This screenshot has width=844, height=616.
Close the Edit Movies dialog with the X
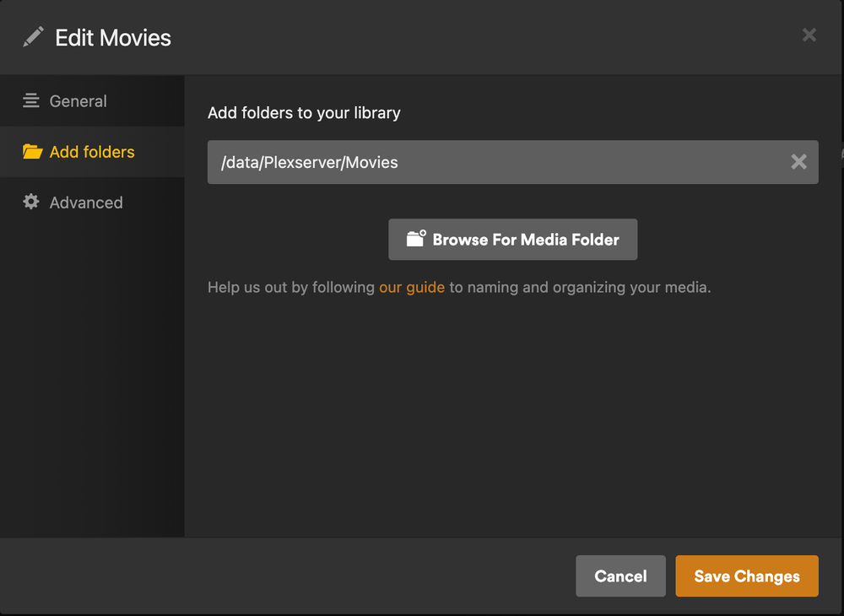coord(809,35)
